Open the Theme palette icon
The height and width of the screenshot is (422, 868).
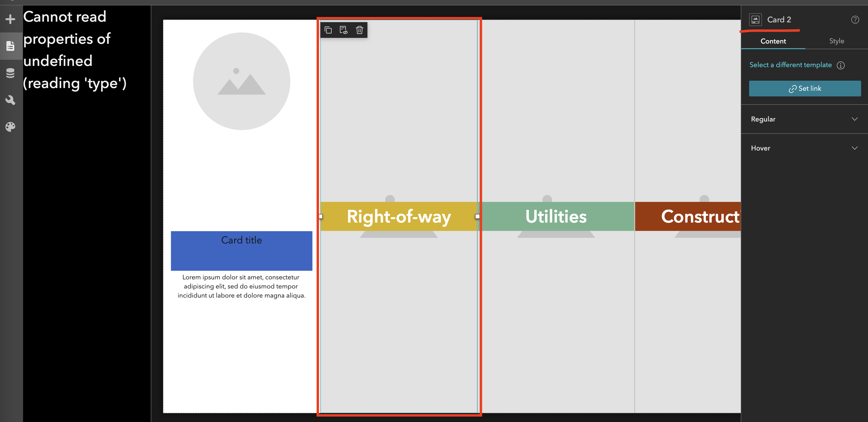pyautogui.click(x=11, y=127)
